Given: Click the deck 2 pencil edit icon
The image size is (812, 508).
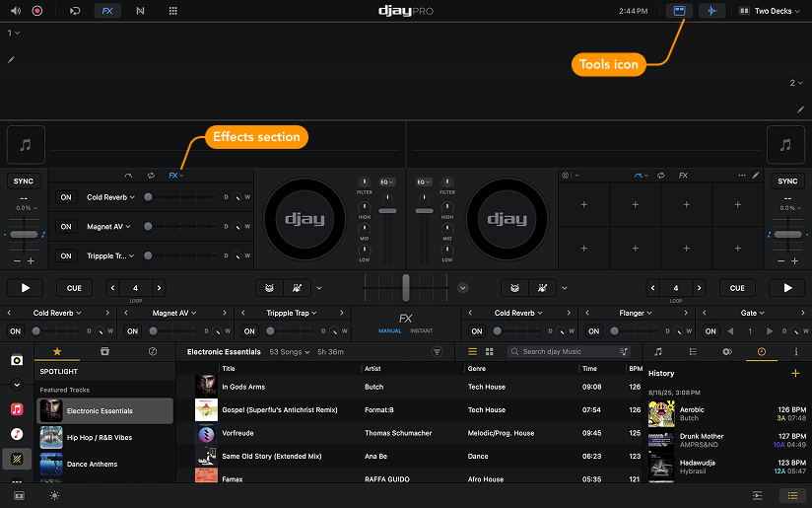Looking at the screenshot, I should point(800,109).
